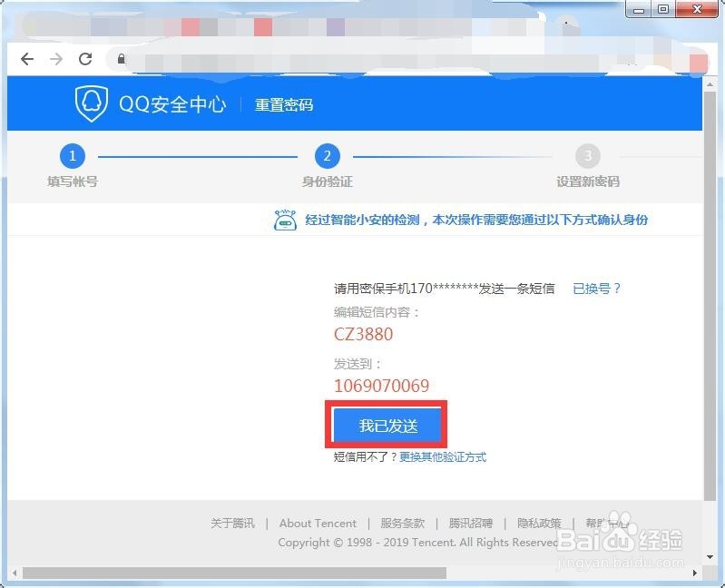Open 腾讯招聘 footer link
Screen dimensions: 725x588
[471, 524]
